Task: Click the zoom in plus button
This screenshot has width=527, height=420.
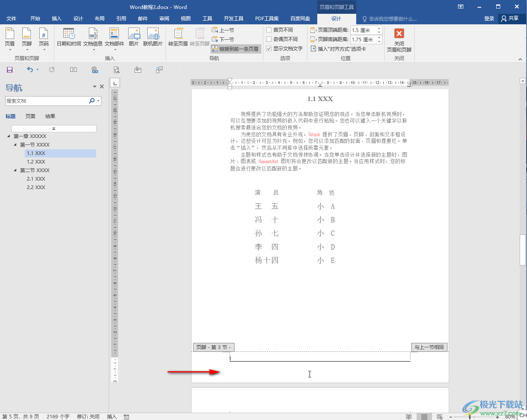Action: (x=498, y=417)
